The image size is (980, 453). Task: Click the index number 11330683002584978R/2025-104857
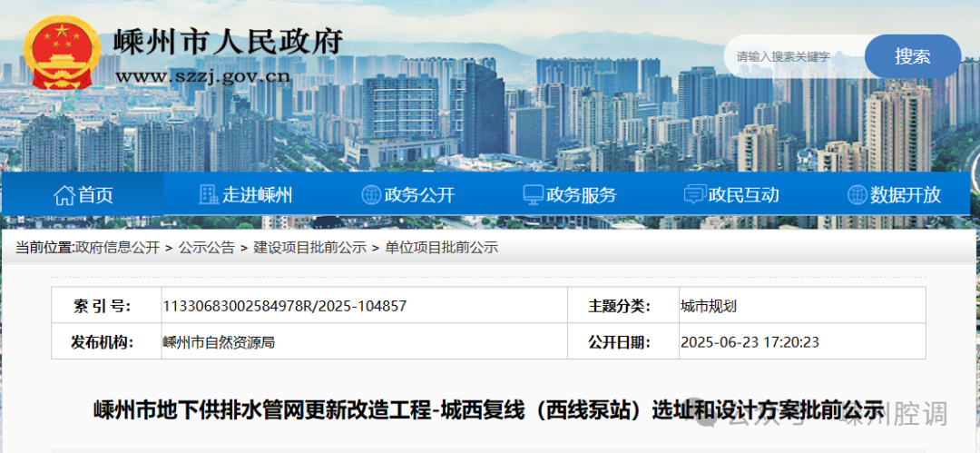pyautogui.click(x=284, y=306)
